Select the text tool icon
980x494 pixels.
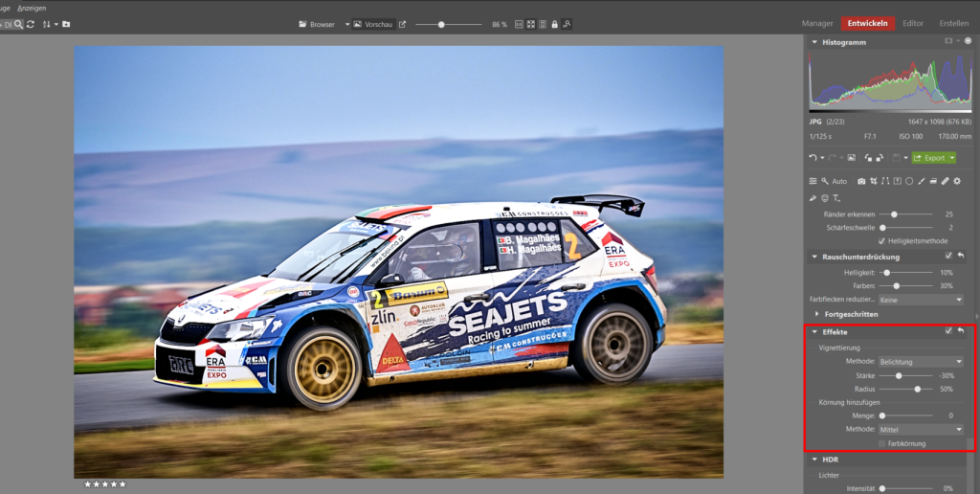point(836,198)
